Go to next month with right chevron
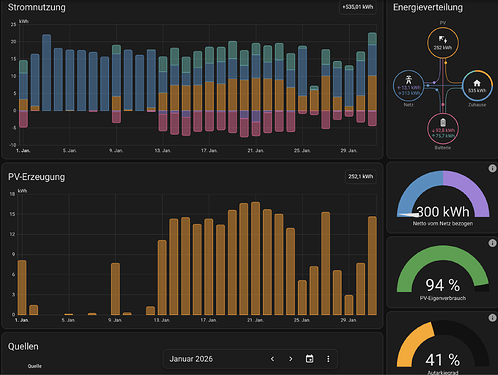 click(x=291, y=359)
